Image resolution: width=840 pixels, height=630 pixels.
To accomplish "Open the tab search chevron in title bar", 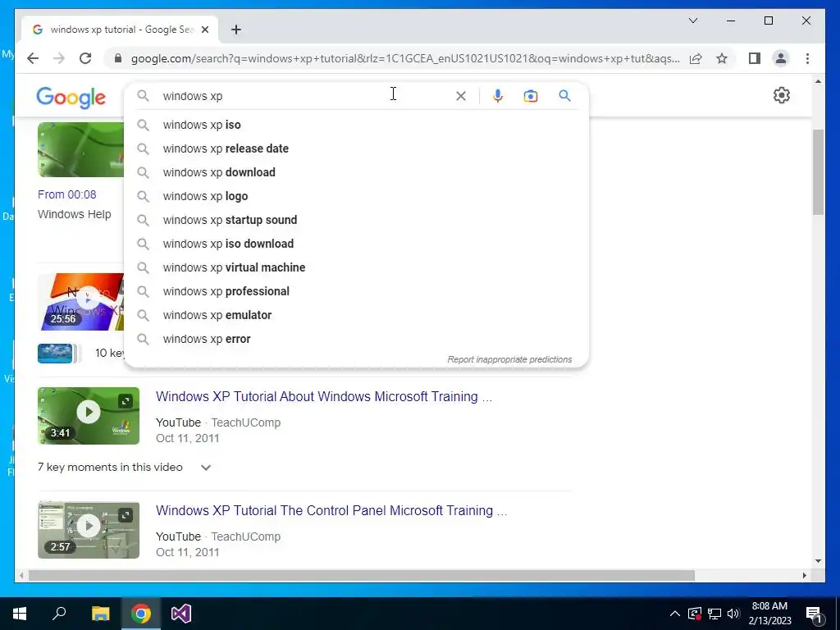I will click(x=692, y=21).
